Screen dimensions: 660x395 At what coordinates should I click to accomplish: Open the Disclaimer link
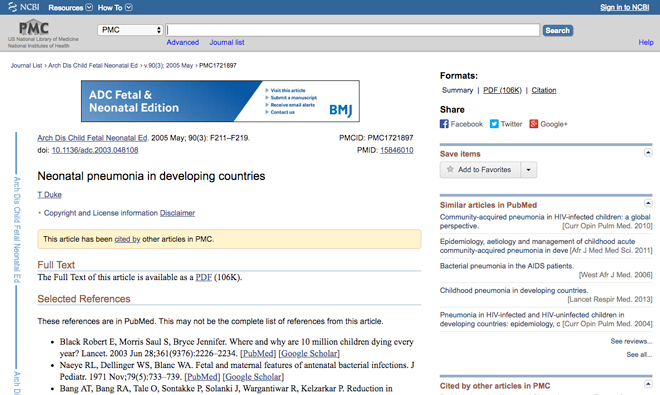coord(177,213)
